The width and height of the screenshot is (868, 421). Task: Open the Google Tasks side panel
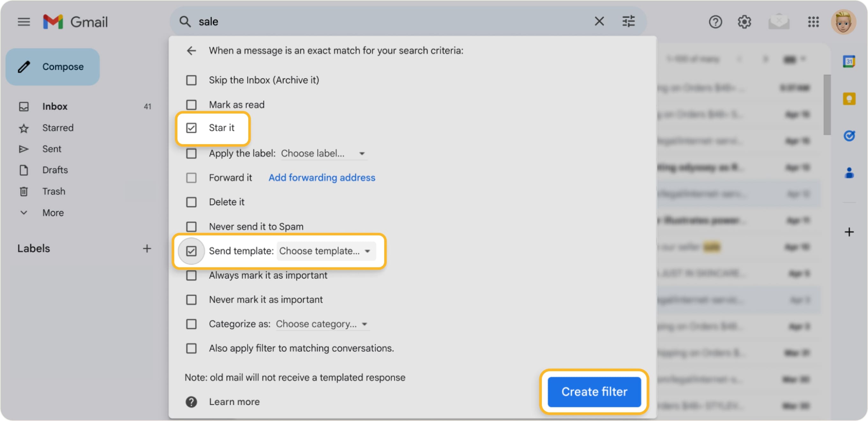click(x=849, y=136)
